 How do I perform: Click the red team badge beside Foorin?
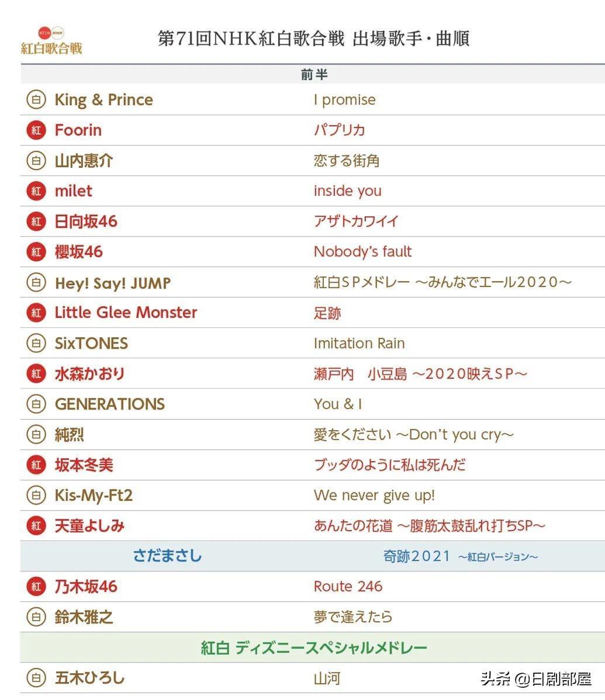tap(36, 130)
